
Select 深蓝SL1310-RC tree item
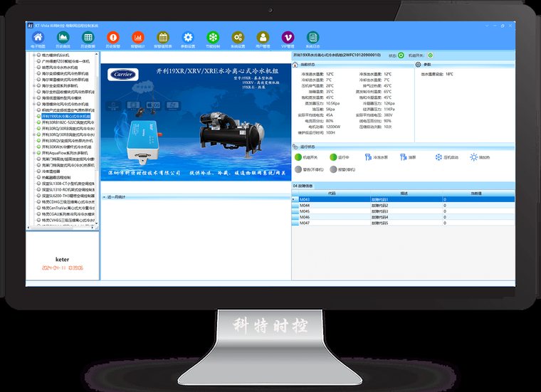pos(68,190)
